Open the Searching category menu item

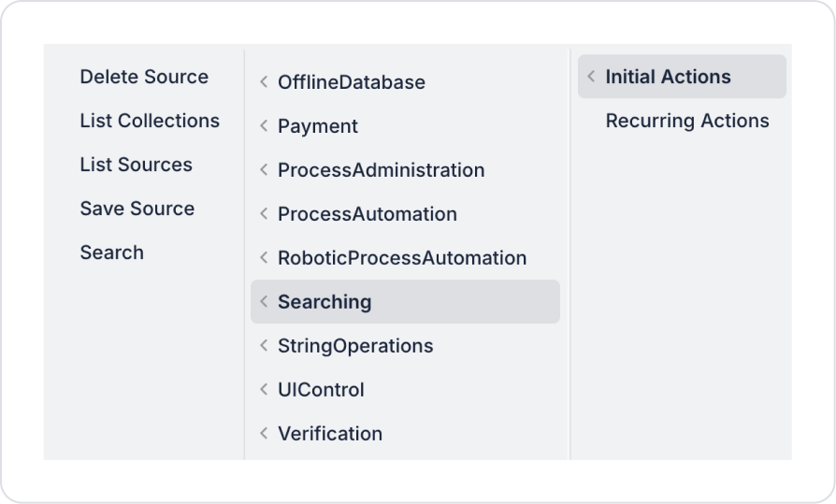[x=405, y=301]
